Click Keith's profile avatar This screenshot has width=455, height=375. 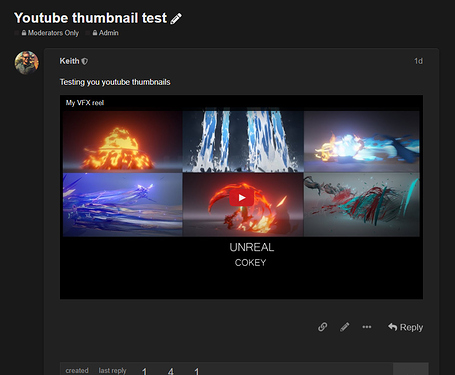pyautogui.click(x=27, y=62)
